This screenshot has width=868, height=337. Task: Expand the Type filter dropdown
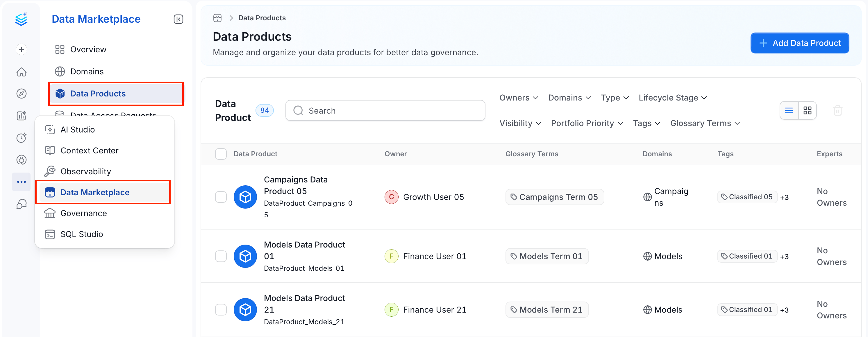click(615, 98)
